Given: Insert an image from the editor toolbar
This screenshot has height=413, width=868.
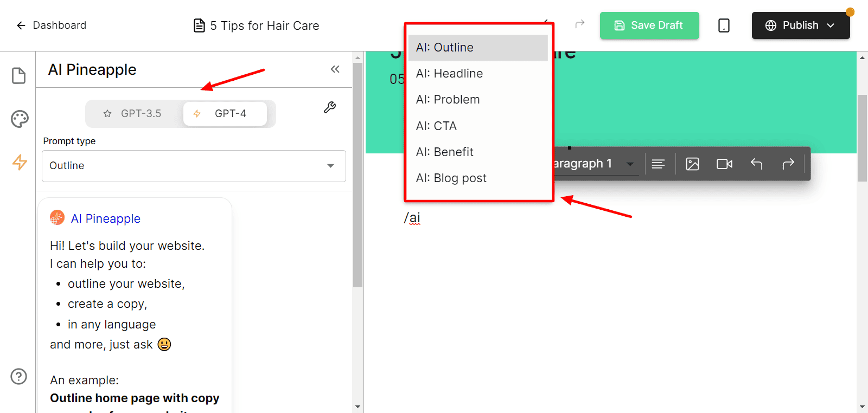Looking at the screenshot, I should point(692,164).
